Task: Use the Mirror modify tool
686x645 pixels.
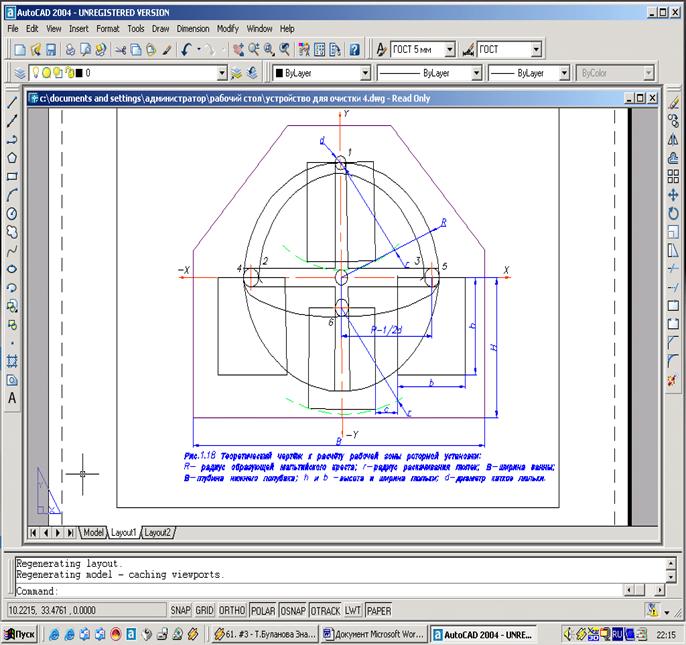Action: coord(674,139)
